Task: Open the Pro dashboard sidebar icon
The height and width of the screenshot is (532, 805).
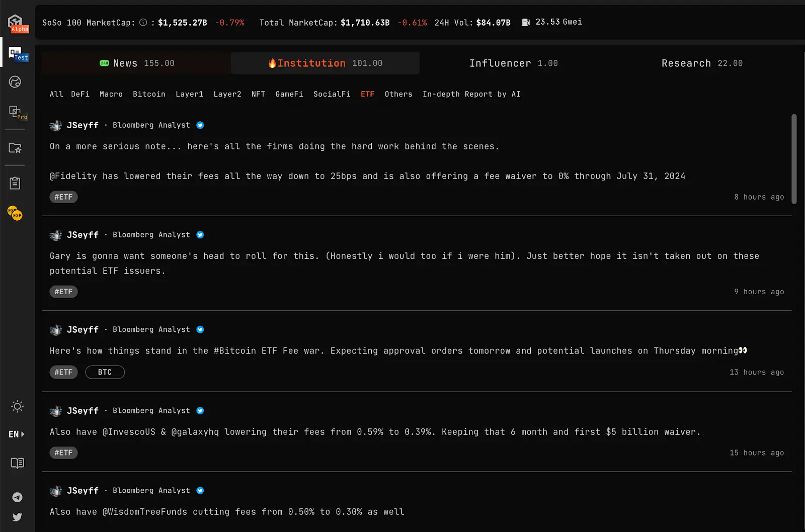Action: [x=17, y=112]
